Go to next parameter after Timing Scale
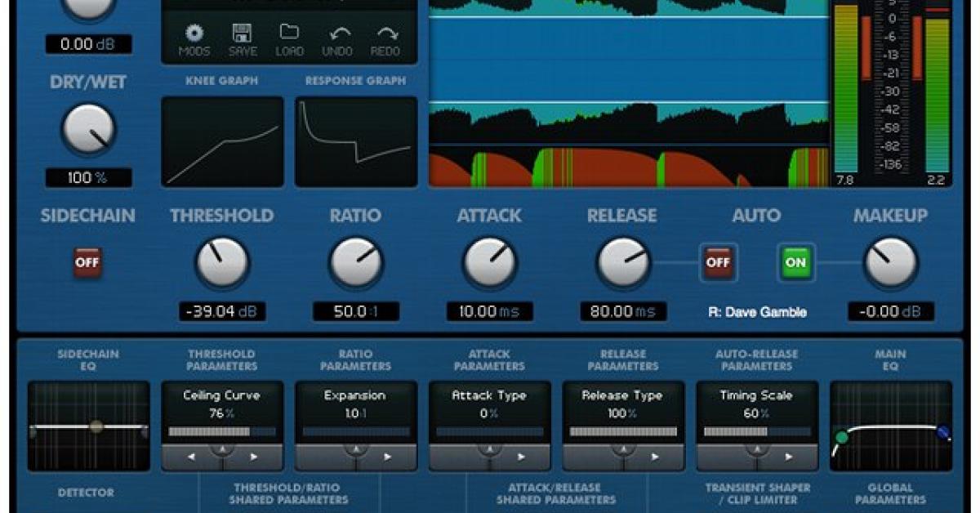Image resolution: width=980 pixels, height=513 pixels. [x=788, y=457]
